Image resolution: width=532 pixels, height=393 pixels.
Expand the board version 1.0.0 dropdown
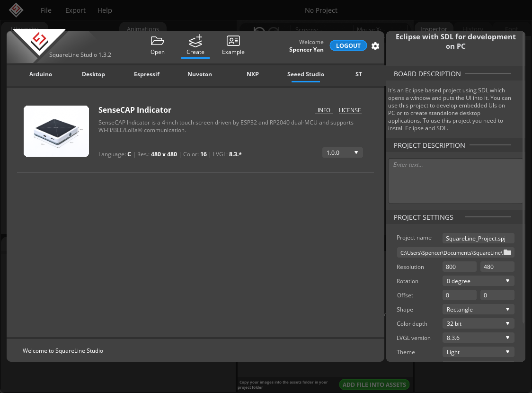342,153
